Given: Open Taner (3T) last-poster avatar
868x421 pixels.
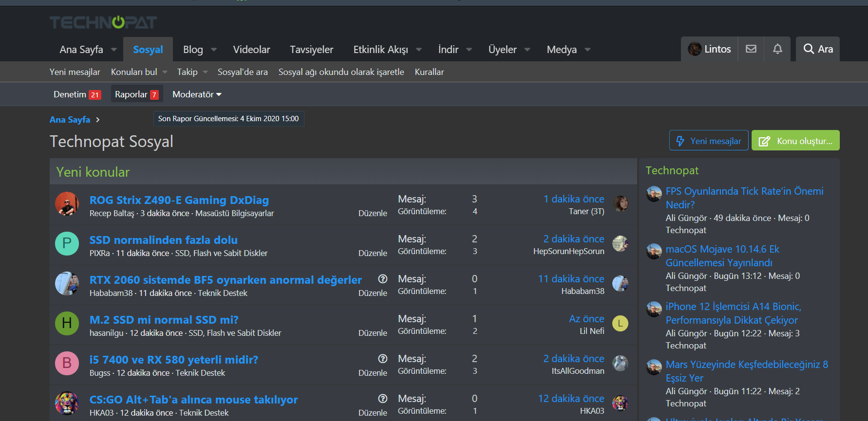Looking at the screenshot, I should tap(620, 204).
